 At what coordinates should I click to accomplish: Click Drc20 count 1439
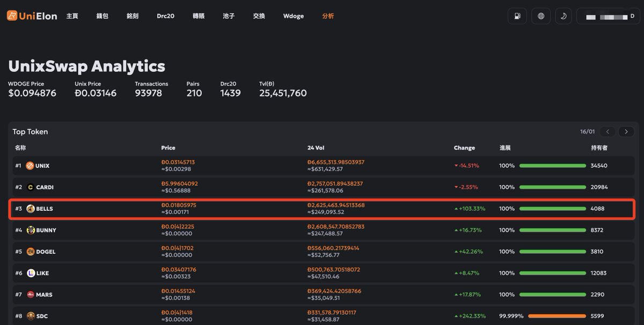[230, 93]
